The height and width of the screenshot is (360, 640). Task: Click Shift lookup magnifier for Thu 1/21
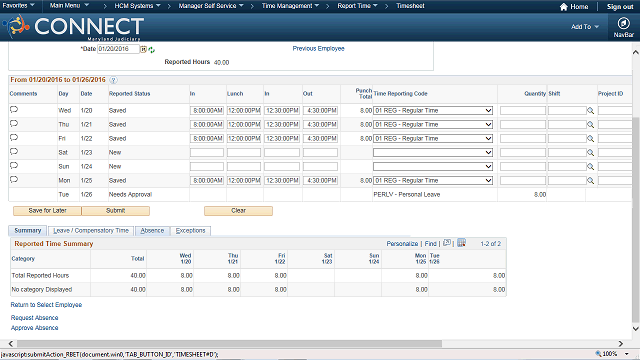click(590, 124)
